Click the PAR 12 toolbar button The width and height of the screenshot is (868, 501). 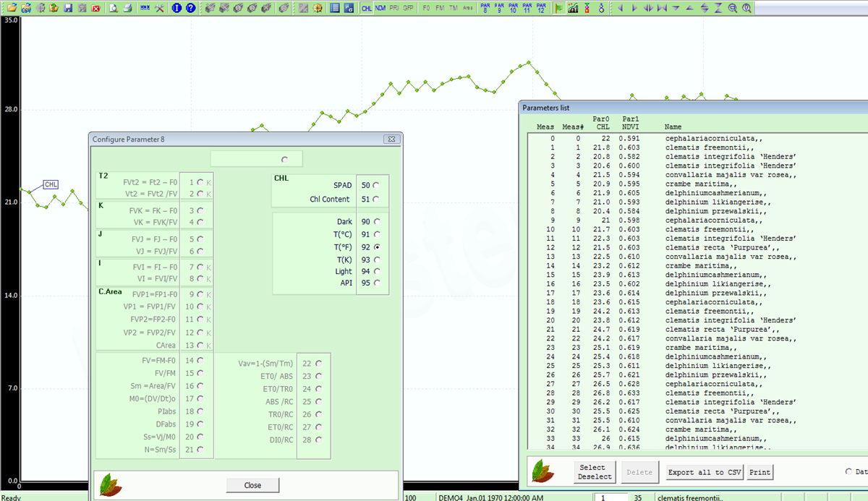coord(541,8)
